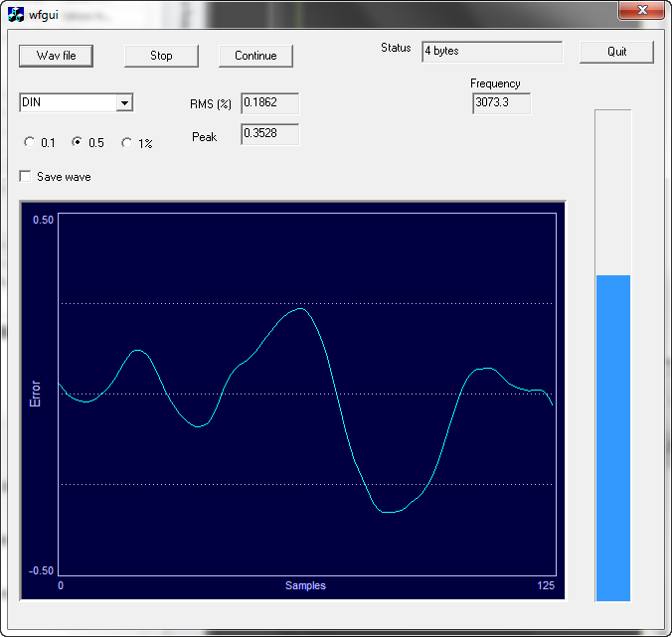Image resolution: width=672 pixels, height=637 pixels.
Task: Click the Frequency label
Action: click(495, 83)
